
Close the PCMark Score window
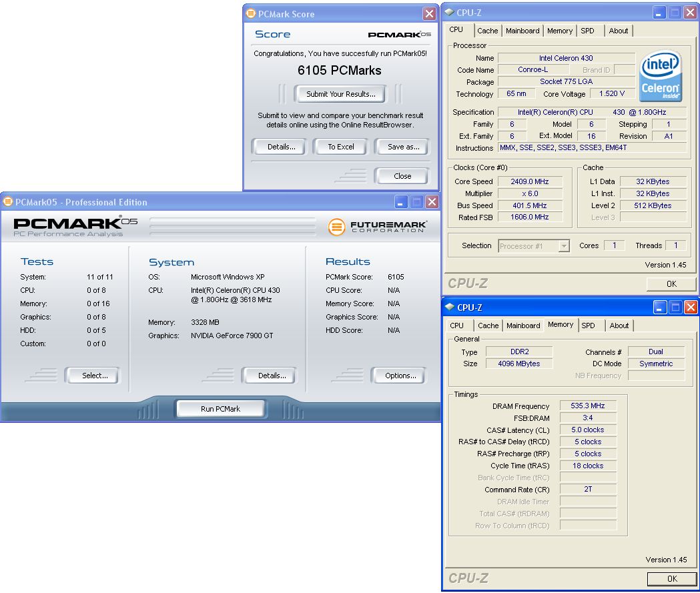pyautogui.click(x=429, y=14)
